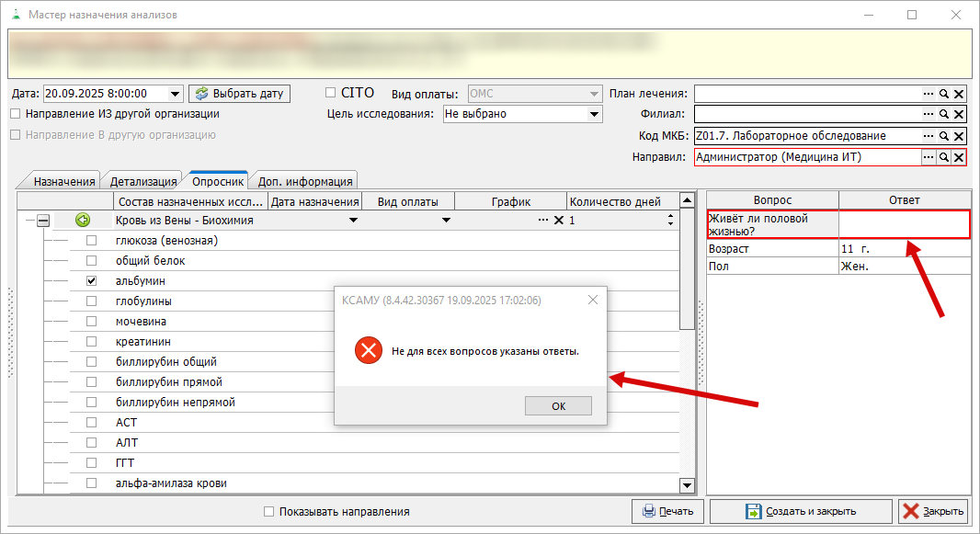The height and width of the screenshot is (534, 980).
Task: Click the list scrollbar down arrow
Action: (x=687, y=485)
